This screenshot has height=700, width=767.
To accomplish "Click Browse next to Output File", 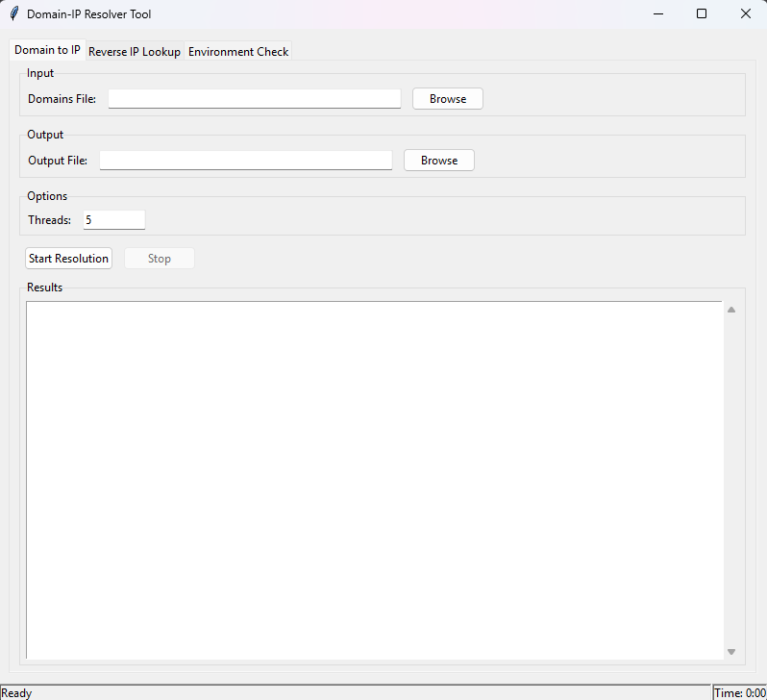I will tap(439, 161).
